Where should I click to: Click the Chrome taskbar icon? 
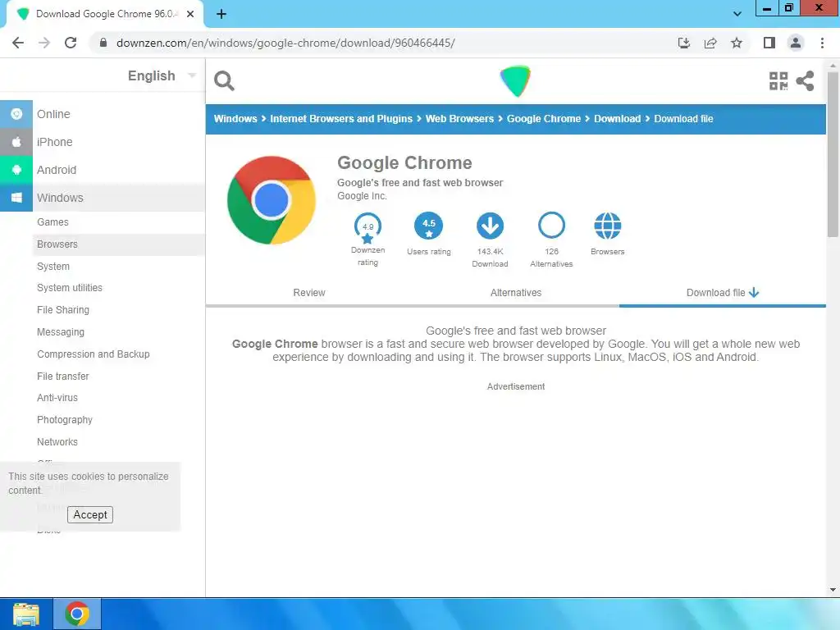tap(77, 614)
